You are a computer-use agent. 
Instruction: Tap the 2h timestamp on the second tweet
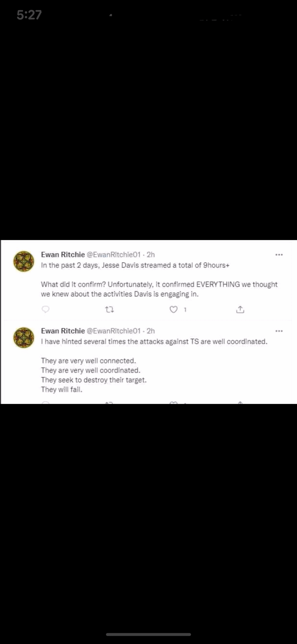(x=151, y=331)
